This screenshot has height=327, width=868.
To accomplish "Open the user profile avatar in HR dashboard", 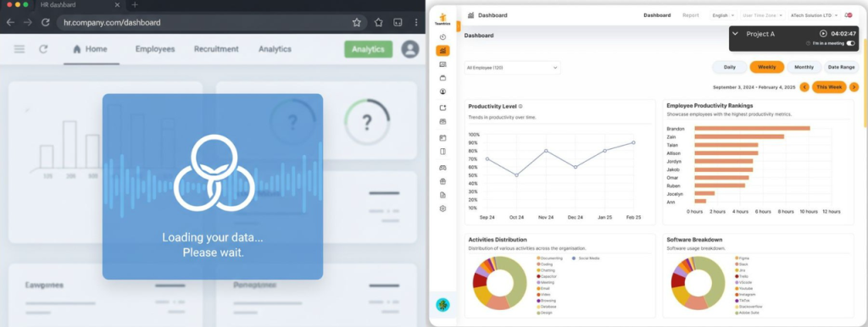I will (410, 49).
